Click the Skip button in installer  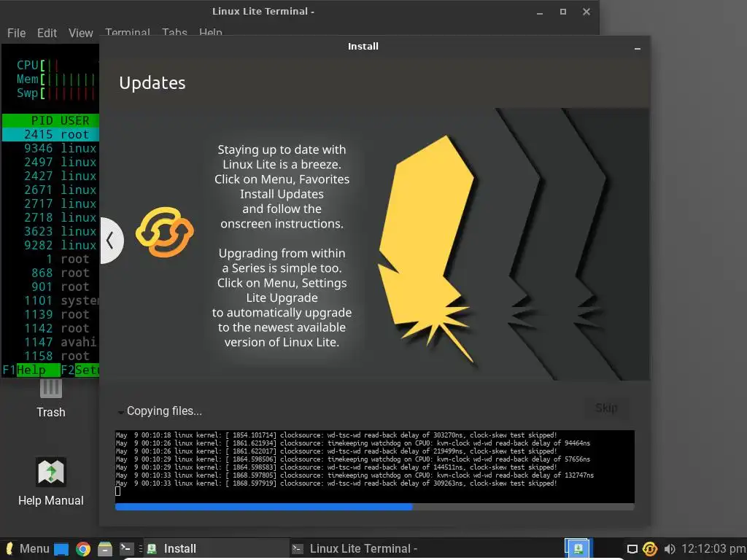click(x=606, y=408)
